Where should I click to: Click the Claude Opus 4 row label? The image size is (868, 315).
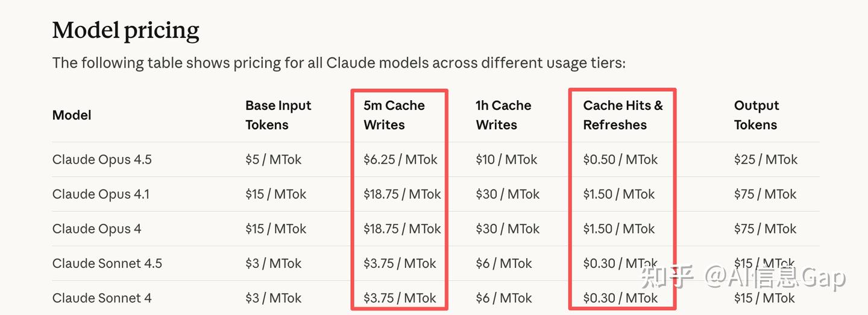click(96, 229)
